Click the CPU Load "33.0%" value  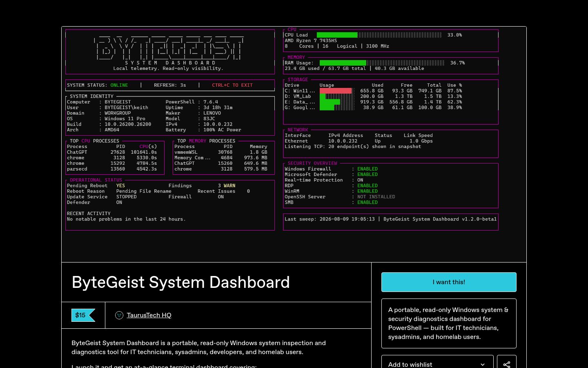(454, 35)
